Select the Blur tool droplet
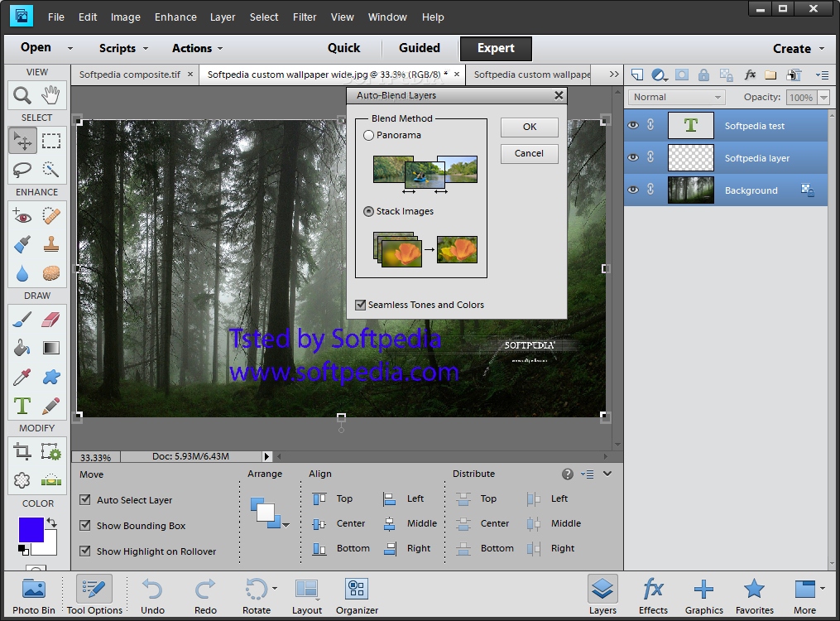 click(22, 273)
